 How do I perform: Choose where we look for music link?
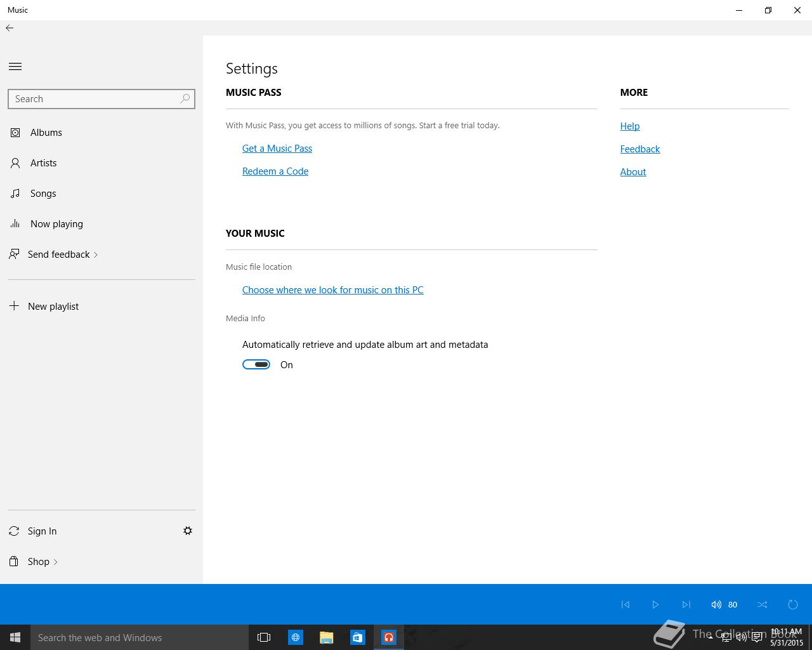coord(333,290)
